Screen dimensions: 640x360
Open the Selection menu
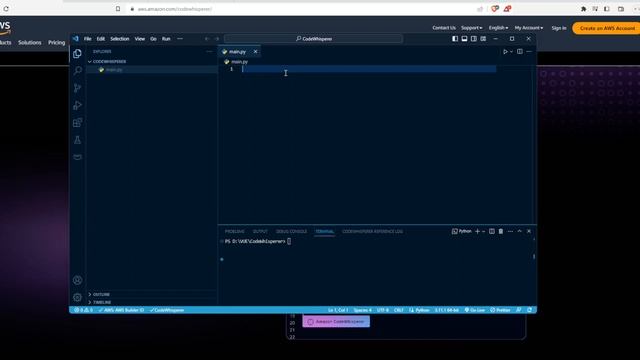[120, 39]
